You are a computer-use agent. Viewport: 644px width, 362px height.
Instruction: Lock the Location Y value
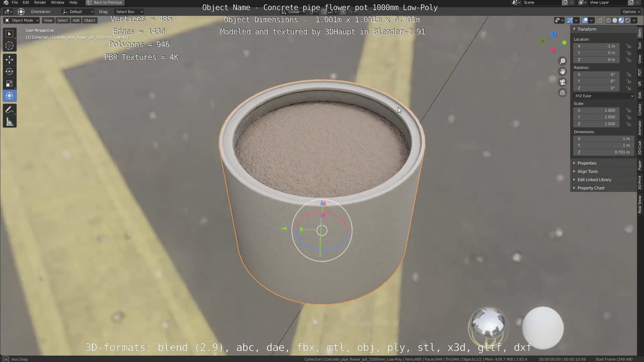[629, 53]
